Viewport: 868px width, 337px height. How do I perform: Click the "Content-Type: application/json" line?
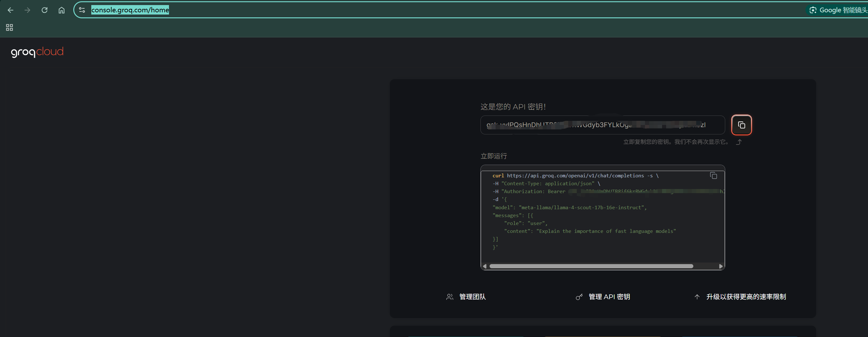click(x=546, y=183)
